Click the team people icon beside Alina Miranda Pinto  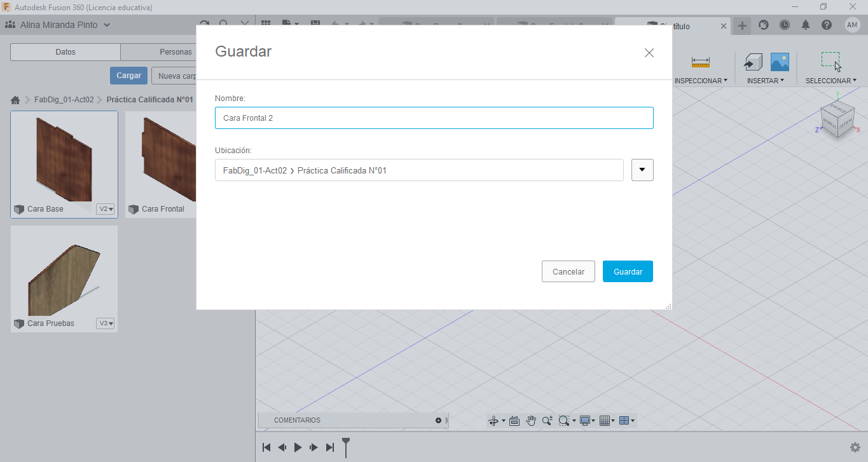10,25
